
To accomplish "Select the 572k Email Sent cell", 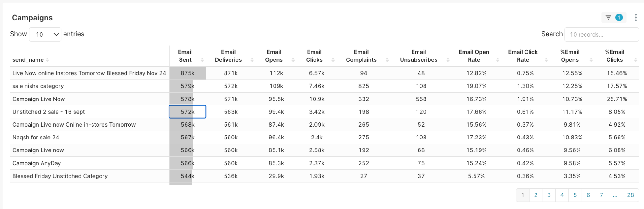I will [x=187, y=112].
